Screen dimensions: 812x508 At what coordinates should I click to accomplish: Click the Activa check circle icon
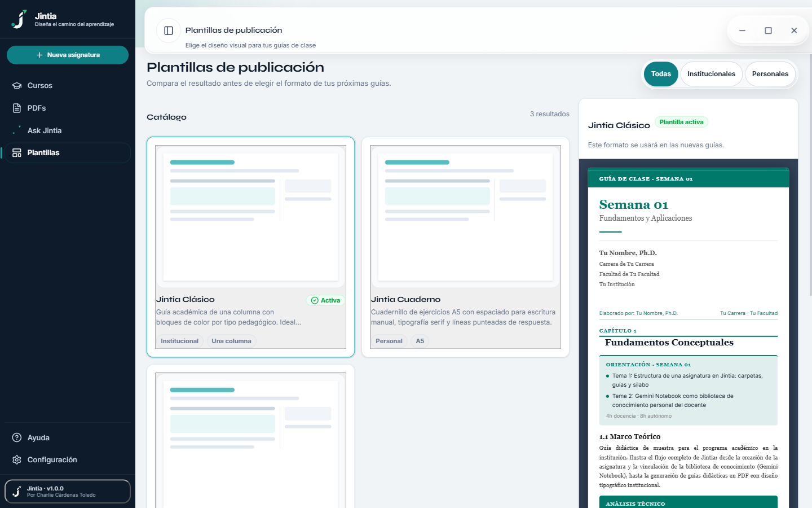(315, 300)
